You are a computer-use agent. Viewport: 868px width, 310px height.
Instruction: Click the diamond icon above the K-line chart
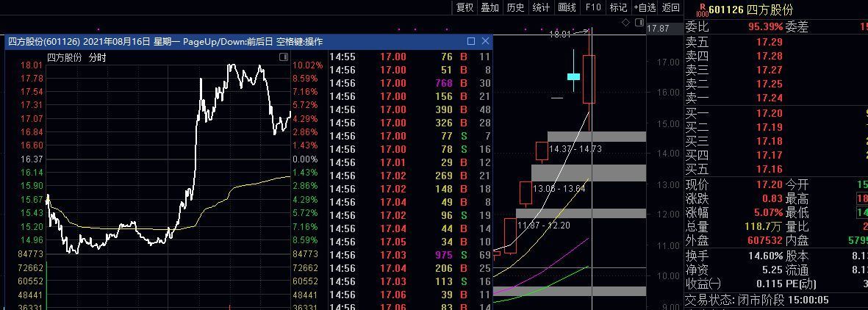coord(625,23)
